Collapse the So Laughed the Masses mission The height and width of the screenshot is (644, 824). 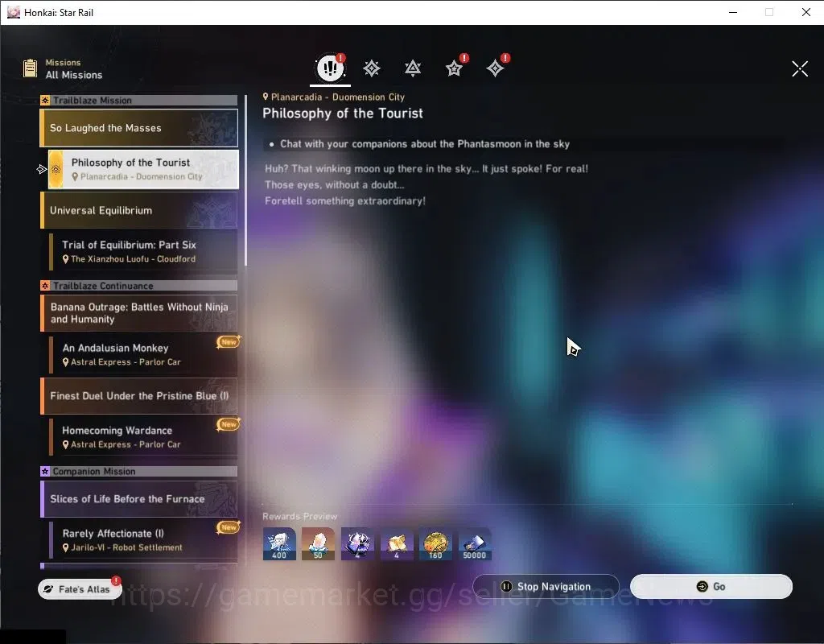coord(138,128)
